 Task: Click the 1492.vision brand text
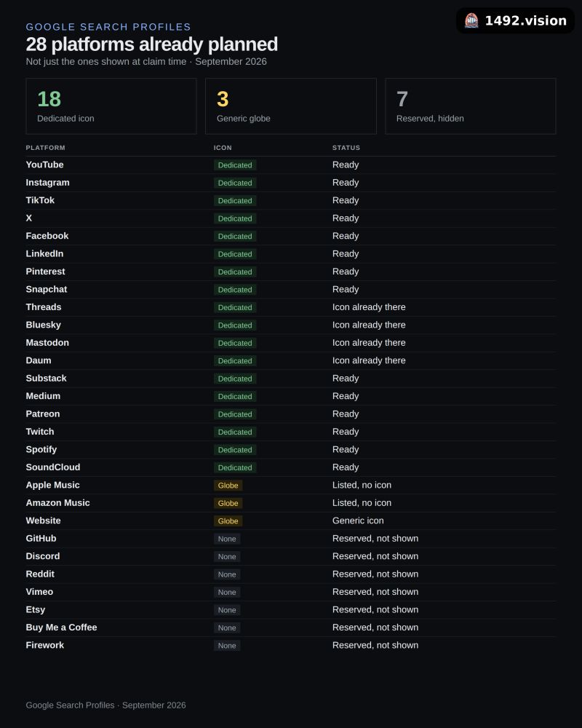[x=525, y=21]
